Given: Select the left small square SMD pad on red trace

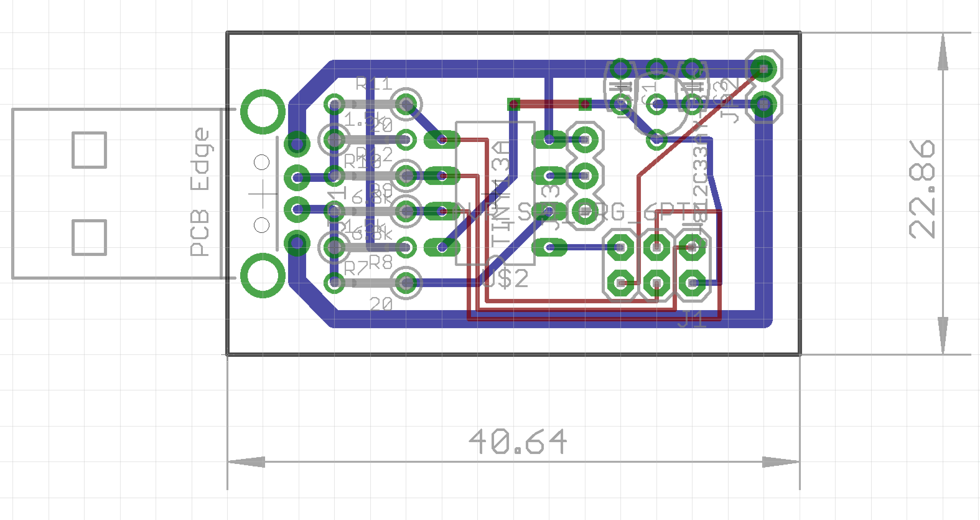Looking at the screenshot, I should click(514, 104).
